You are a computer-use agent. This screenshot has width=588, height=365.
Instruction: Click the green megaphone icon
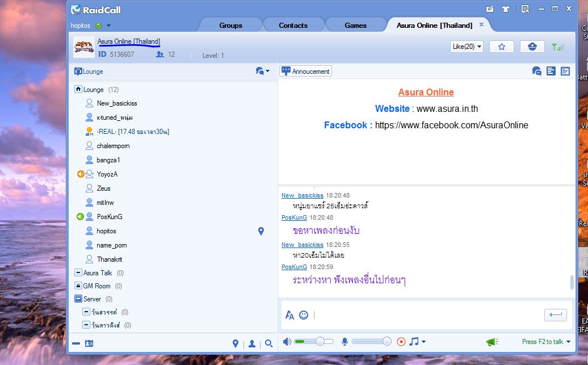tap(492, 342)
